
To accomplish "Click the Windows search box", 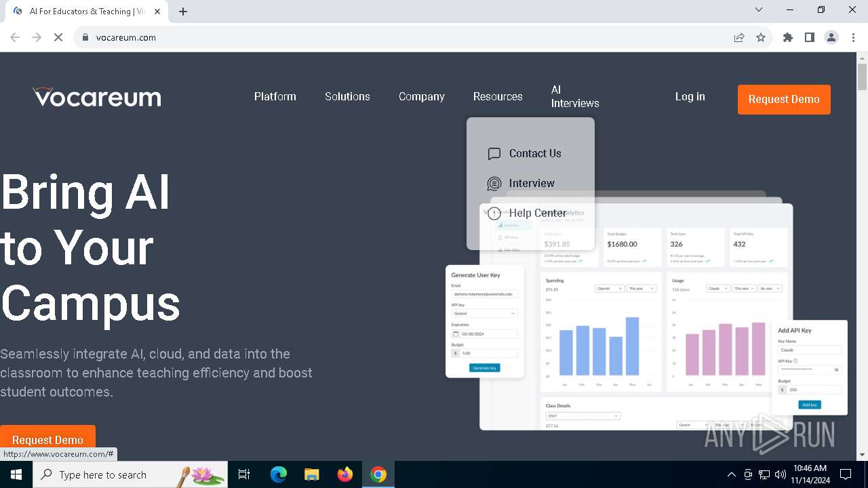I will point(130,474).
